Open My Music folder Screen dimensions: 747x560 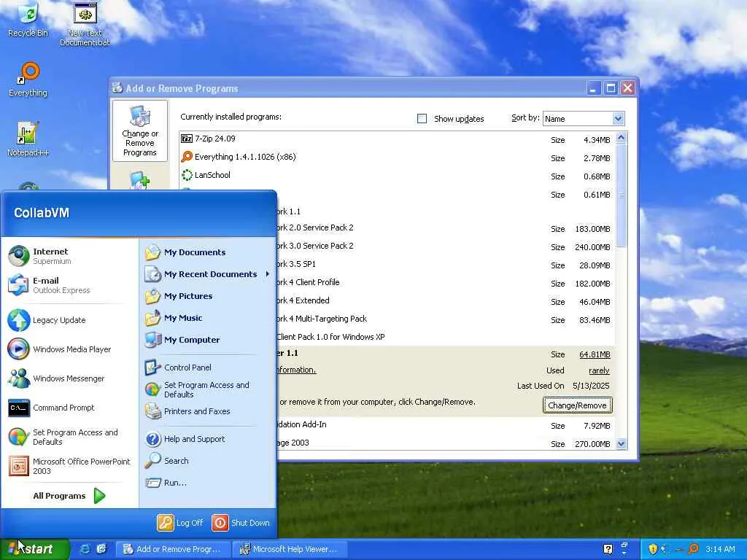(x=208, y=318)
